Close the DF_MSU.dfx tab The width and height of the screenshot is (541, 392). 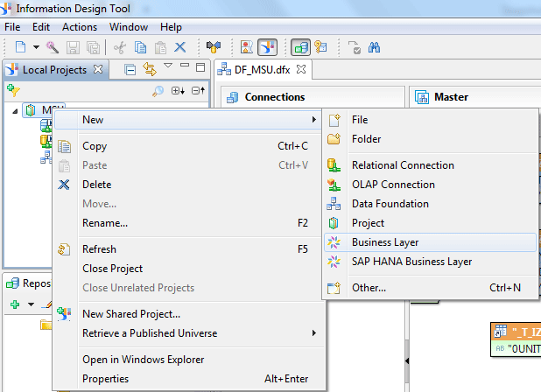click(301, 69)
